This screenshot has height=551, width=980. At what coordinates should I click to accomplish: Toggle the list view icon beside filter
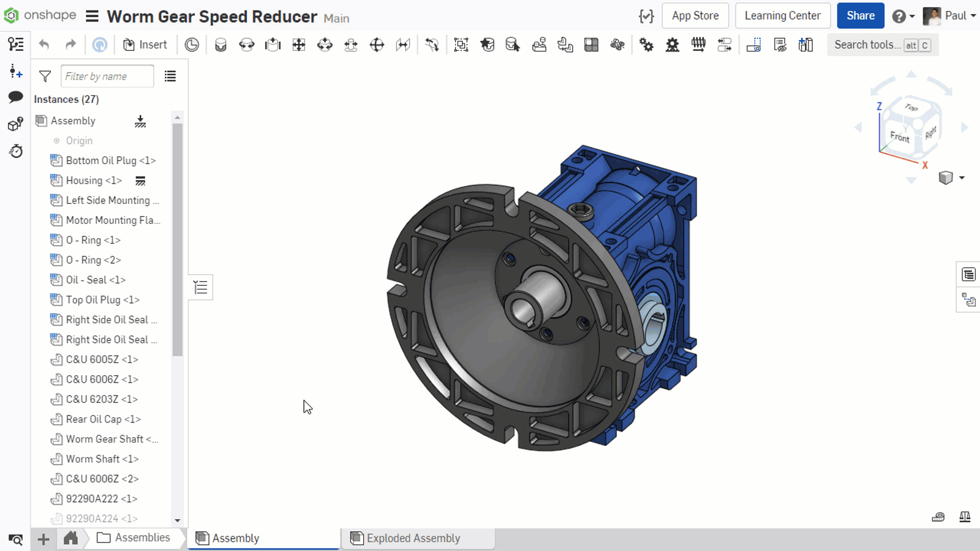point(170,77)
